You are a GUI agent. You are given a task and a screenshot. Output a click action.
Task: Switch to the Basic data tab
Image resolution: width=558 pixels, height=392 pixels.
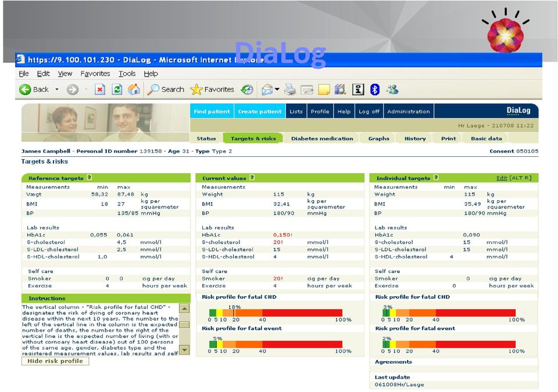(487, 138)
